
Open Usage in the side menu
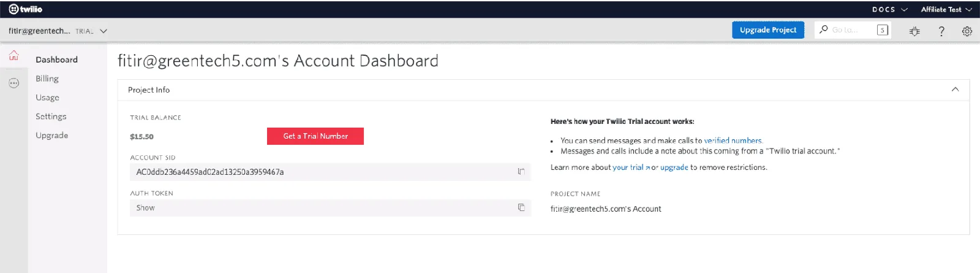tap(47, 98)
